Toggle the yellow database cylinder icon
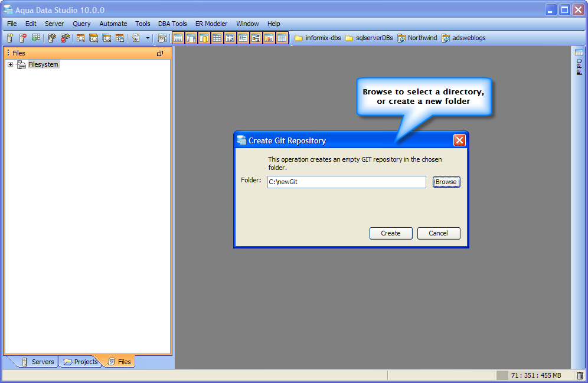Image resolution: width=588 pixels, height=383 pixels. [204, 38]
